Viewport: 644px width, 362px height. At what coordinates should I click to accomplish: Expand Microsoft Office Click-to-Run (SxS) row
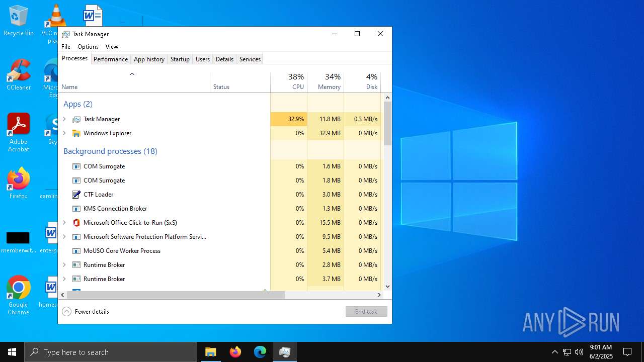coord(64,223)
